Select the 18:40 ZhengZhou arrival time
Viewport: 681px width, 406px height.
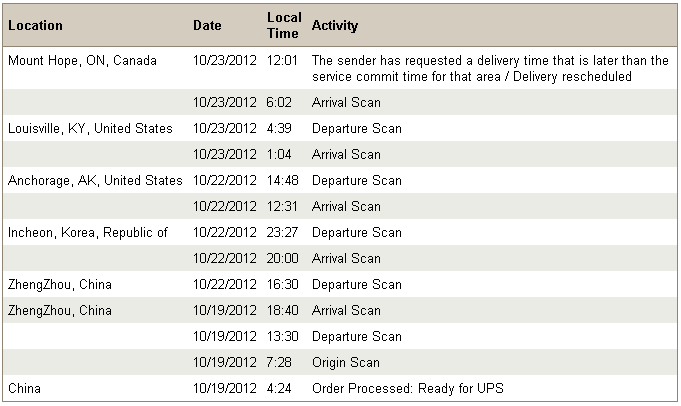283,311
